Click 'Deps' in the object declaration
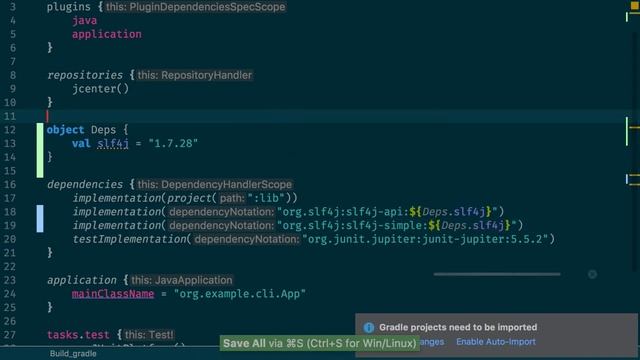640x360 pixels. coord(103,130)
